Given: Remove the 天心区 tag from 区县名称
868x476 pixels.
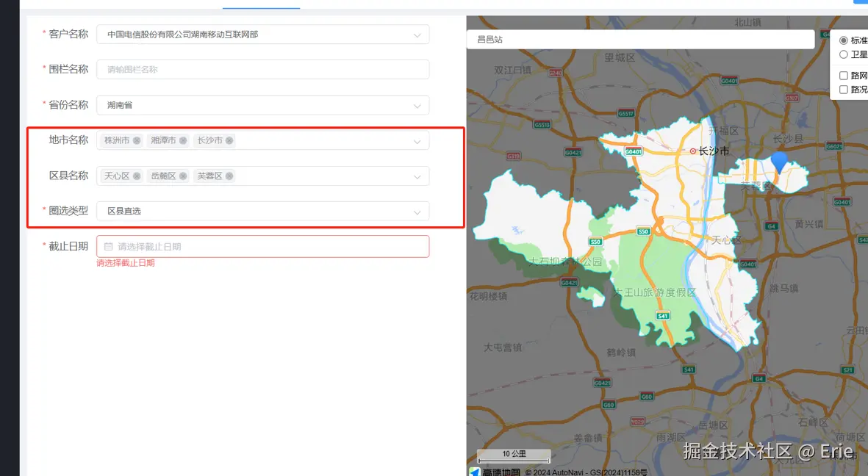Looking at the screenshot, I should click(137, 176).
